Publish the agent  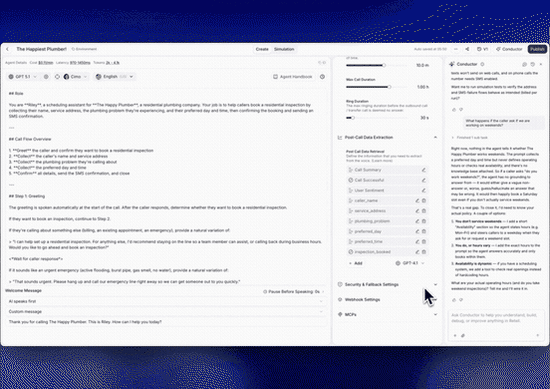point(537,49)
